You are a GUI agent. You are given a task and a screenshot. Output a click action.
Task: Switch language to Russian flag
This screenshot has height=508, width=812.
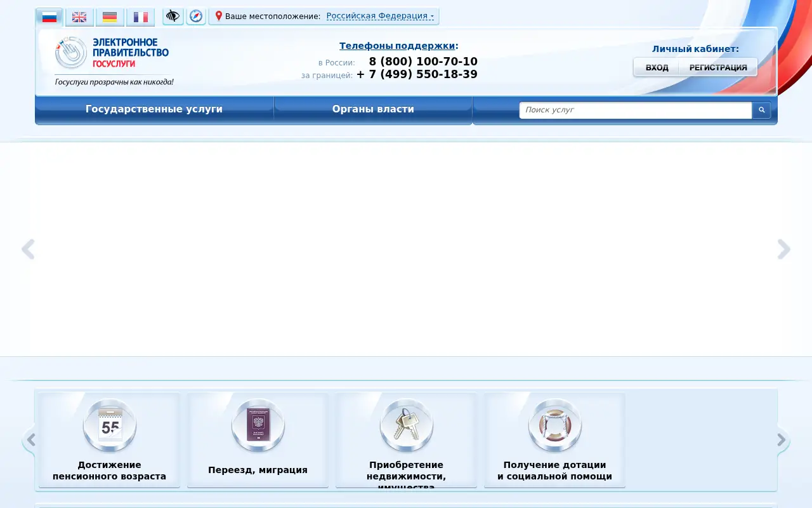pyautogui.click(x=49, y=17)
